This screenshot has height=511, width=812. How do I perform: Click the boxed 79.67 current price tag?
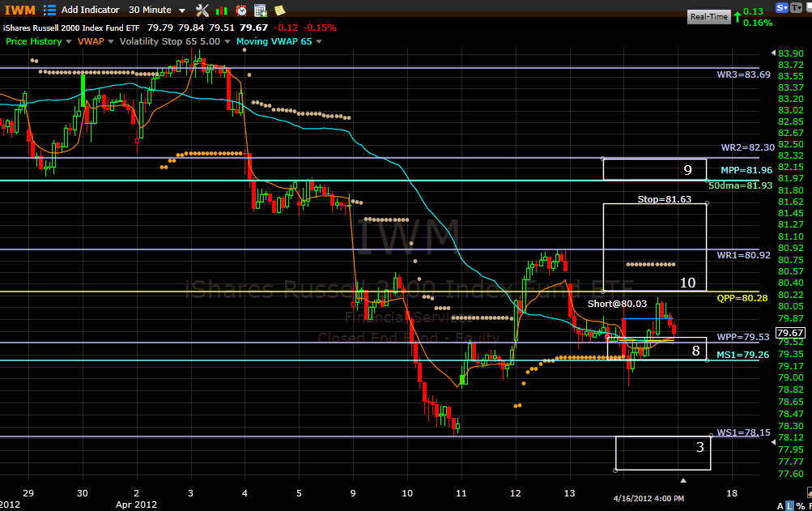coord(790,333)
